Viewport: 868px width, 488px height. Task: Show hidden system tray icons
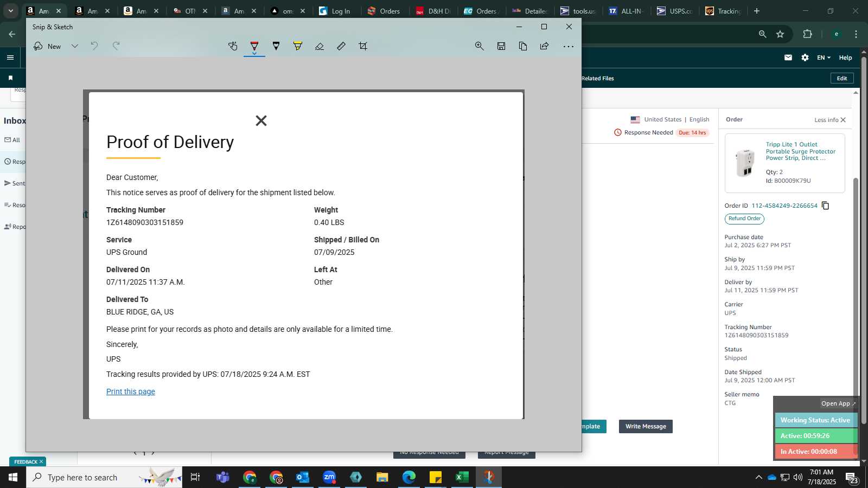click(x=758, y=477)
